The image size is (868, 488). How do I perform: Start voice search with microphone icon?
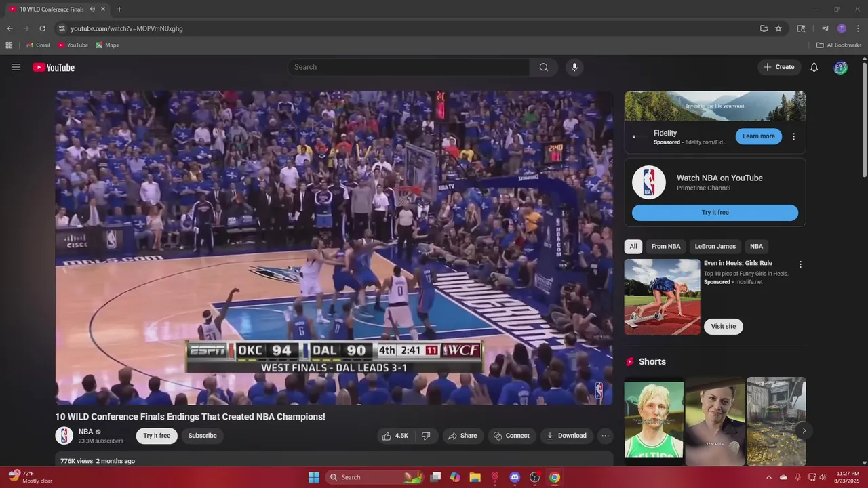[574, 67]
